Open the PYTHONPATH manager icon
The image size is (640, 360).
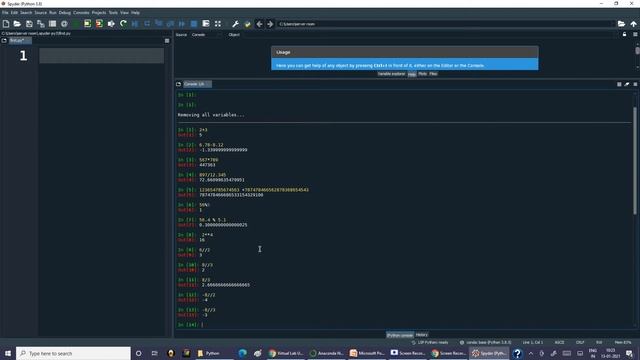point(247,24)
